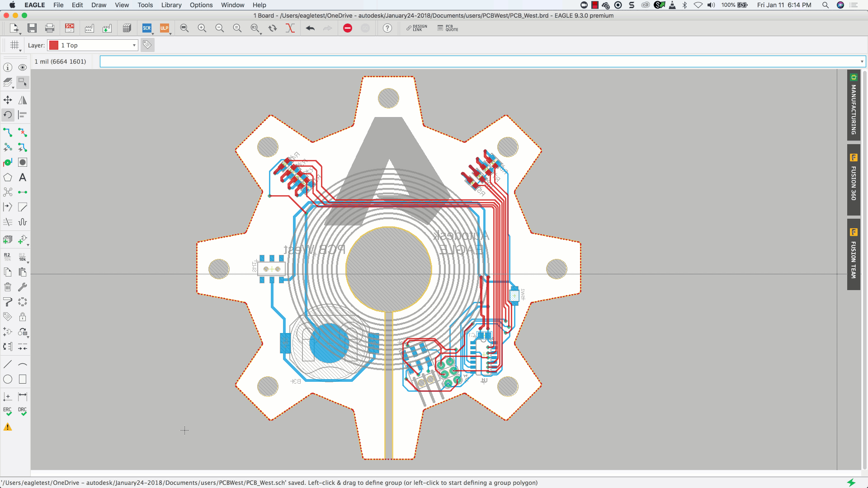Click the Delete trash icon

pos(8,287)
